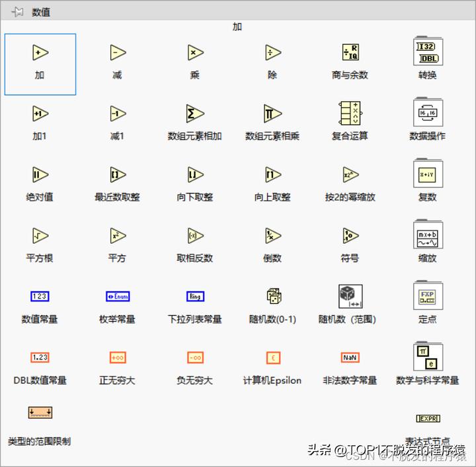
Task: Pick the 乘 (Multiply) function
Action: click(x=195, y=53)
